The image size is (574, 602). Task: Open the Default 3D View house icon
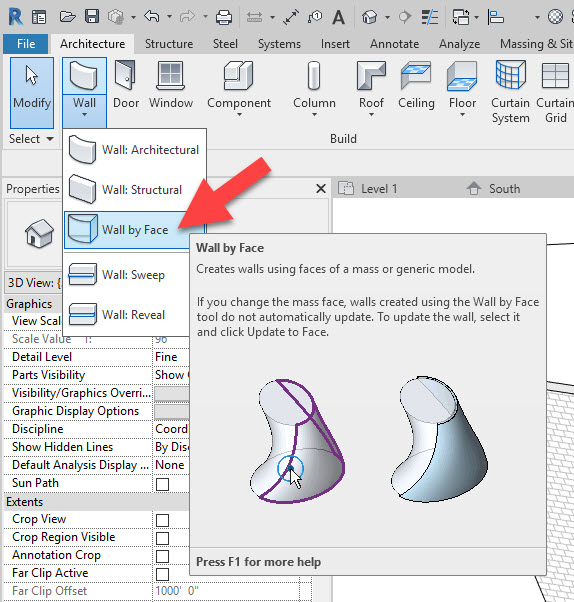point(369,17)
